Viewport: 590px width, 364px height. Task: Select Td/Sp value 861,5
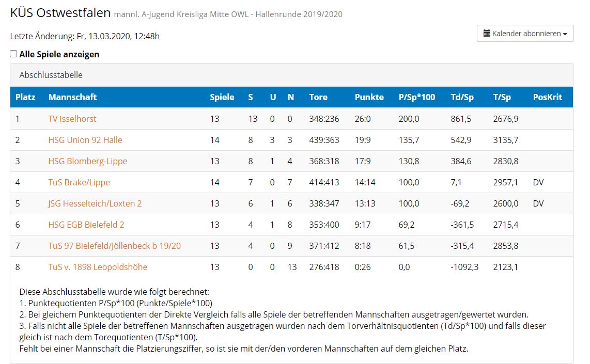point(461,119)
